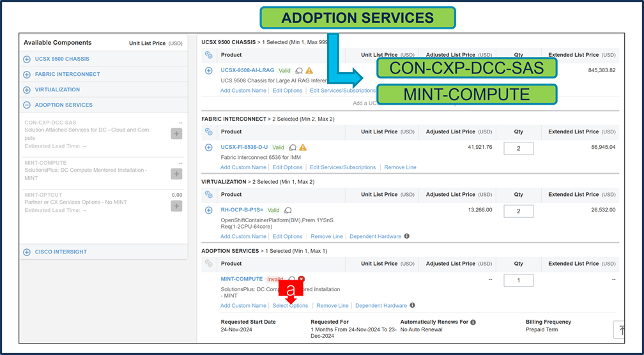This screenshot has height=355, width=644.
Task: Open the UCSX-FI-6536-D-U product link
Action: click(x=244, y=147)
